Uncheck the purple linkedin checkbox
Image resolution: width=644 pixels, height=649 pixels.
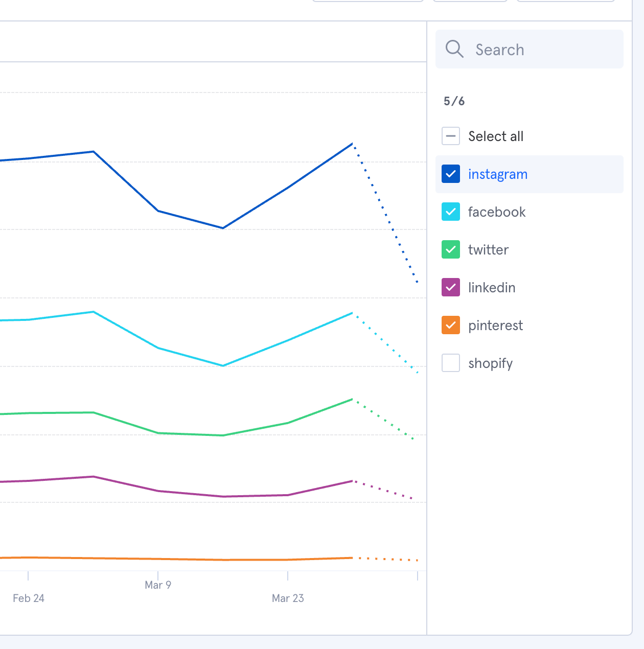(x=451, y=288)
